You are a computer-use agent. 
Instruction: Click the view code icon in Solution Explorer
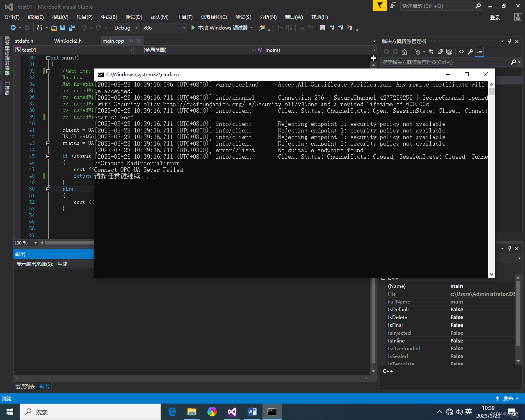(461, 52)
